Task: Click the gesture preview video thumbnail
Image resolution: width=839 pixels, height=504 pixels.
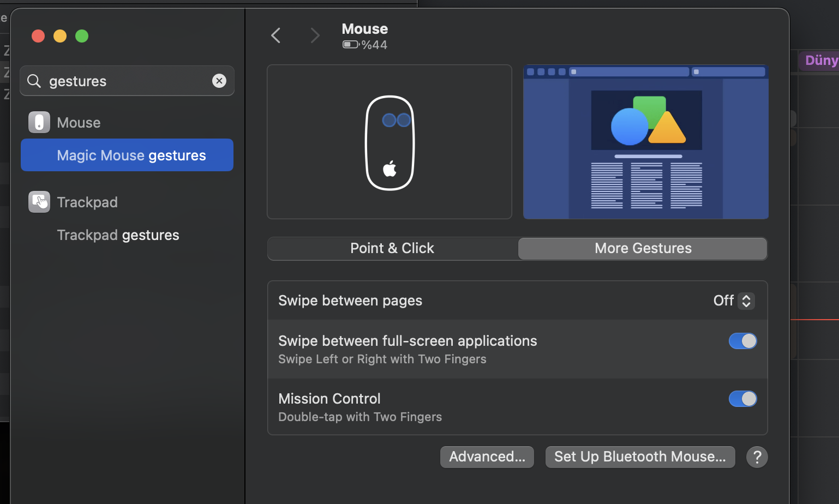Action: pyautogui.click(x=646, y=142)
